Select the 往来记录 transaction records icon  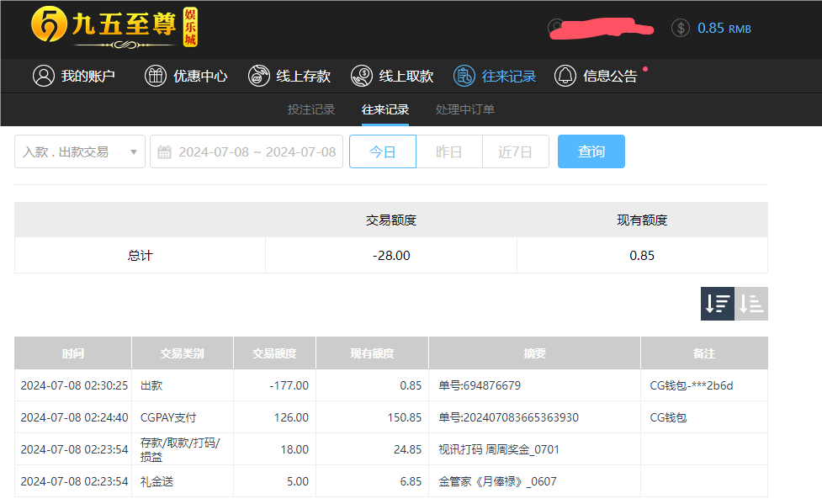(x=464, y=76)
